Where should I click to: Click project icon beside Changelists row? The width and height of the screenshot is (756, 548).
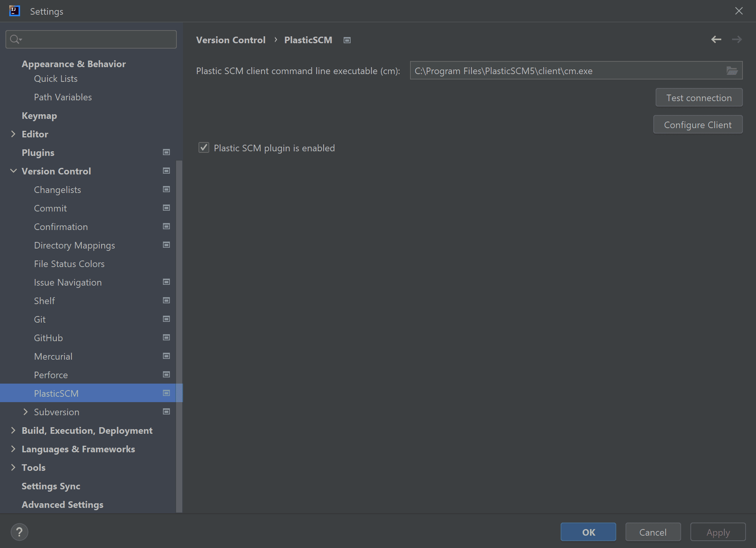coord(166,189)
